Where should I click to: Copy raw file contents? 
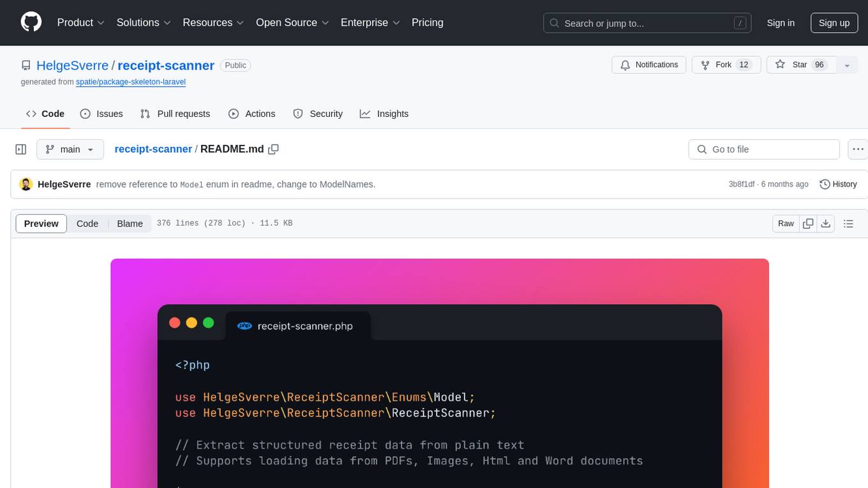(x=808, y=224)
